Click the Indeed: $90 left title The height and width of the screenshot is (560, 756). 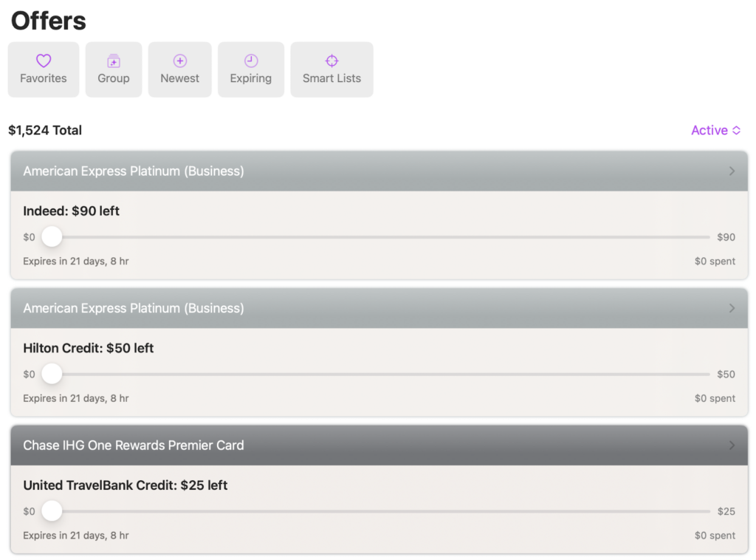[72, 211]
